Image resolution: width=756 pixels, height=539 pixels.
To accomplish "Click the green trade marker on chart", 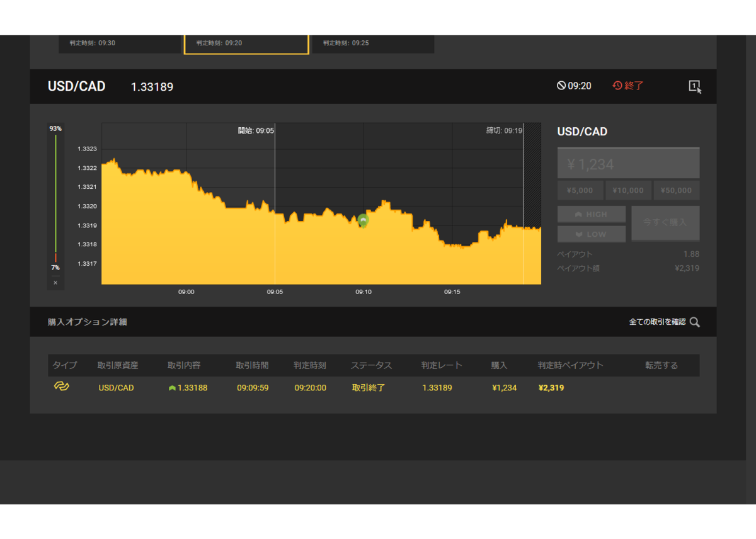I will tap(363, 220).
